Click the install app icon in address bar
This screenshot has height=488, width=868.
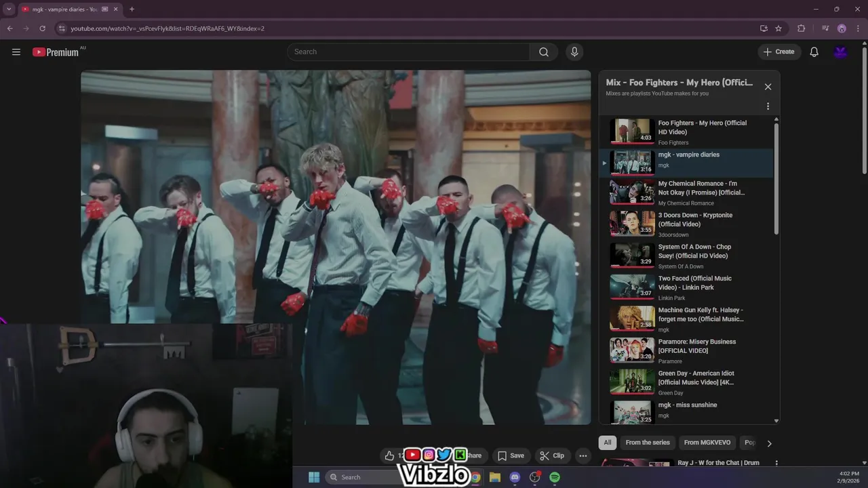click(764, 28)
